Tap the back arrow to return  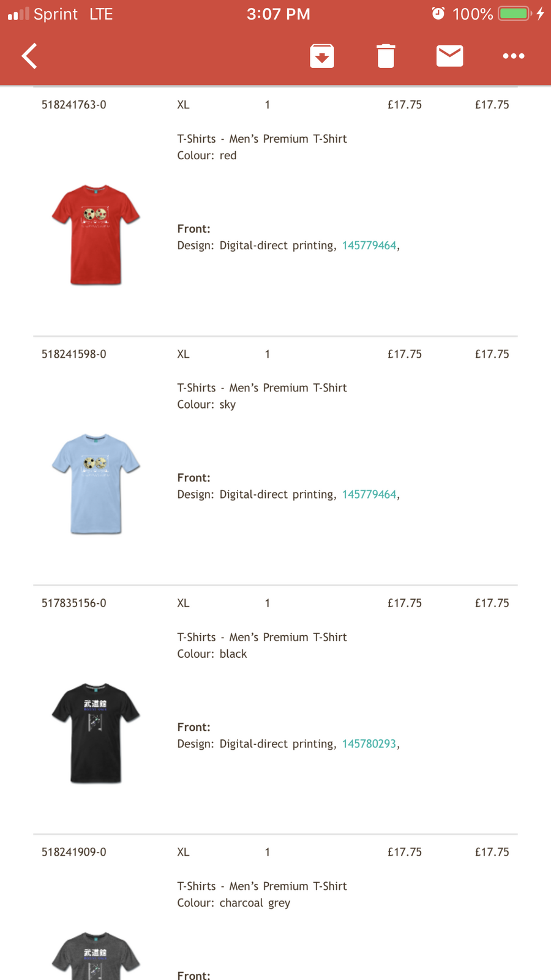29,56
